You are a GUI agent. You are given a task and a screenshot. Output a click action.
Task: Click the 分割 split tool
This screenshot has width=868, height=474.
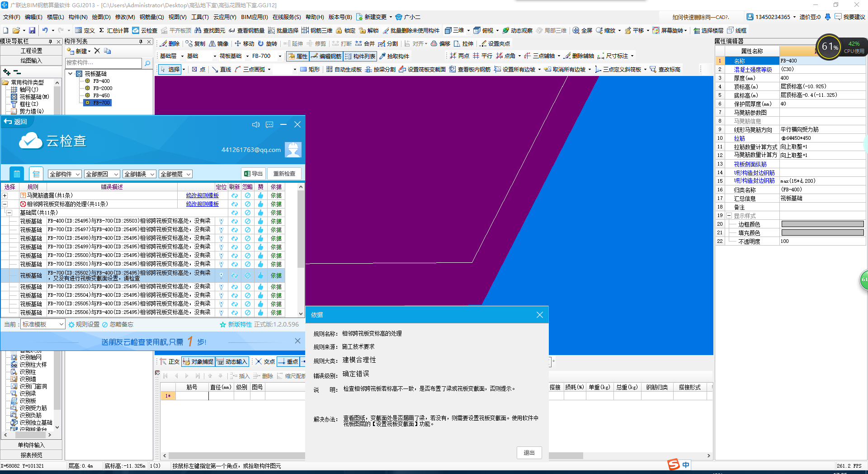388,43
